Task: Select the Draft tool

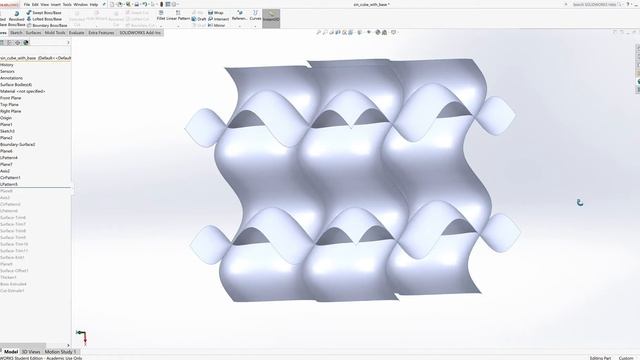Action: coord(199,19)
